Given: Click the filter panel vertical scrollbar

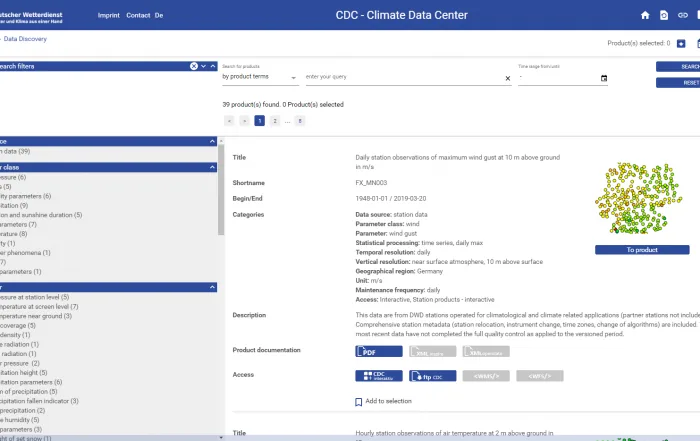Looking at the screenshot, I should pyautogui.click(x=221, y=190).
